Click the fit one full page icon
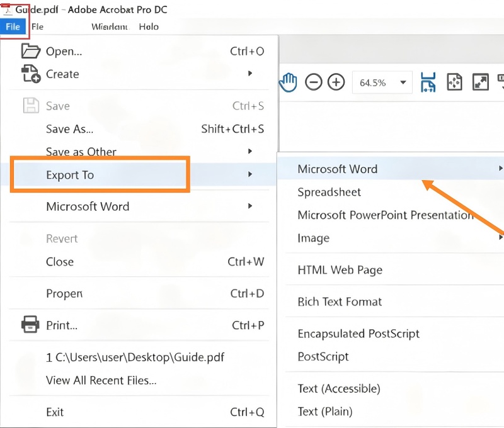 click(x=454, y=82)
